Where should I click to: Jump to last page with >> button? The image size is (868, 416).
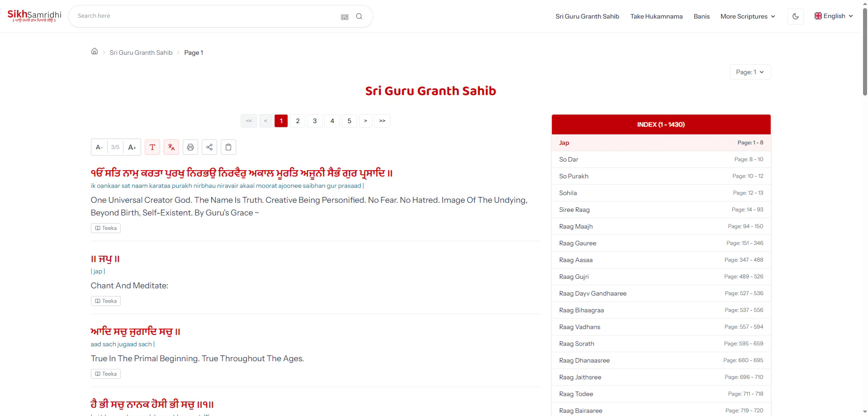click(382, 121)
